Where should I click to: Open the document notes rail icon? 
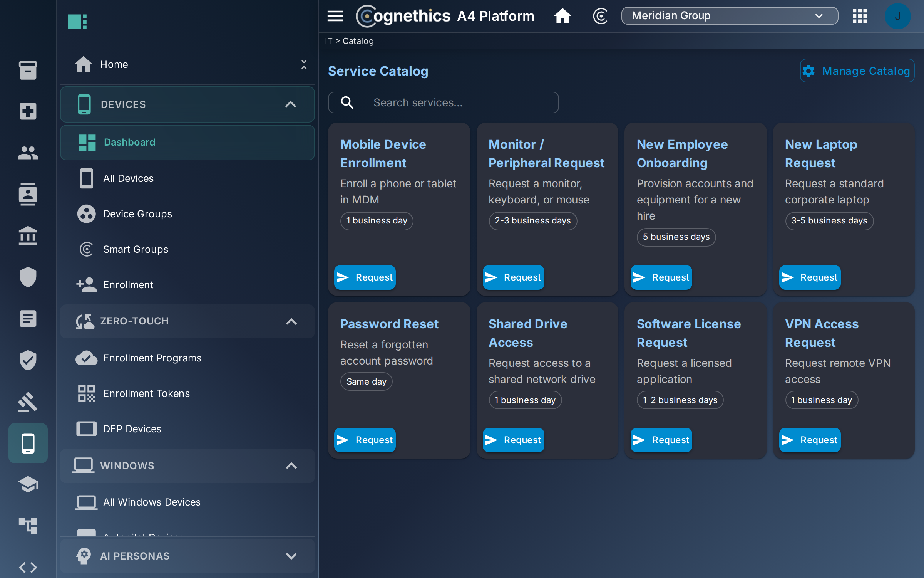(28, 319)
